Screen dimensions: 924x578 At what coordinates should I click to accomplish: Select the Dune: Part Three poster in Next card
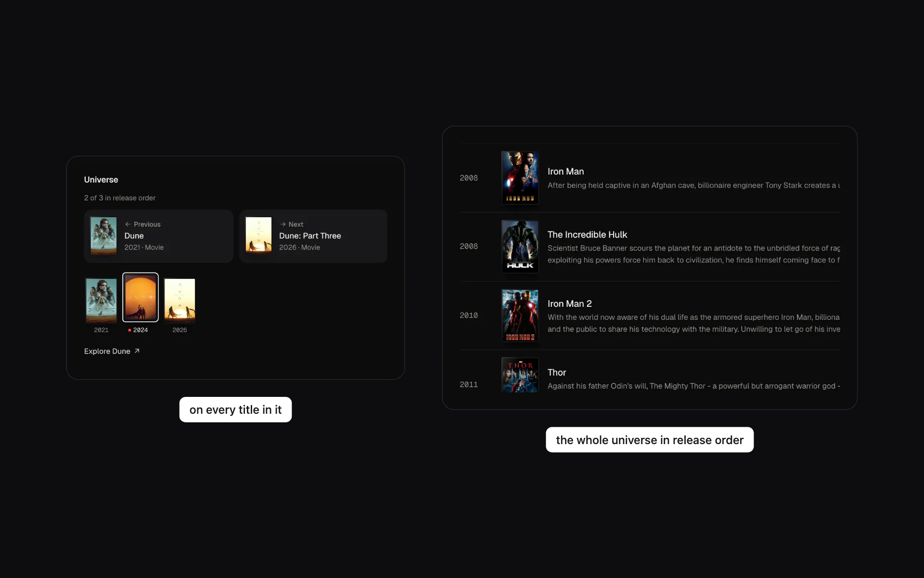pyautogui.click(x=258, y=236)
